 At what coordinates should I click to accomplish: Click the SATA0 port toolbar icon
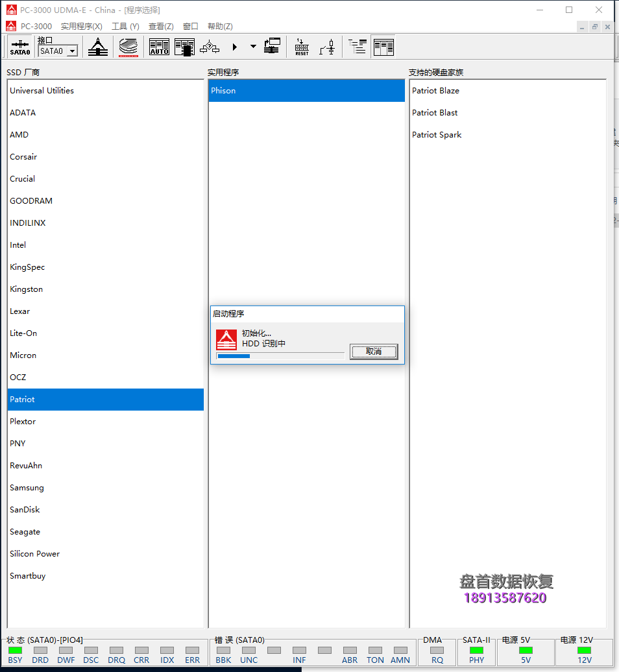[x=19, y=47]
